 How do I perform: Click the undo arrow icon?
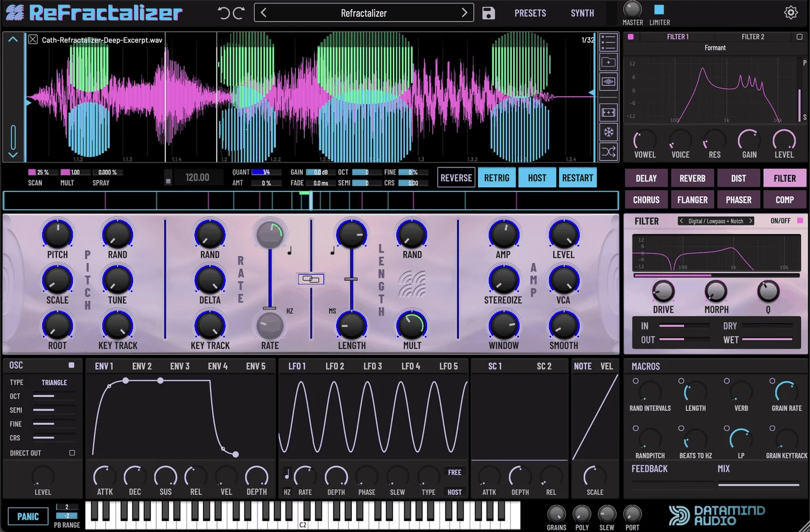[224, 13]
